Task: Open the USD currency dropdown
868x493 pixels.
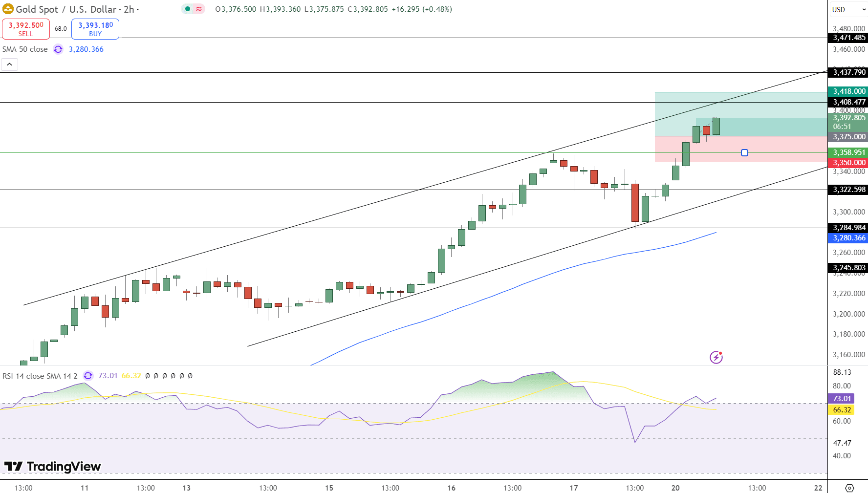Action: tap(849, 9)
